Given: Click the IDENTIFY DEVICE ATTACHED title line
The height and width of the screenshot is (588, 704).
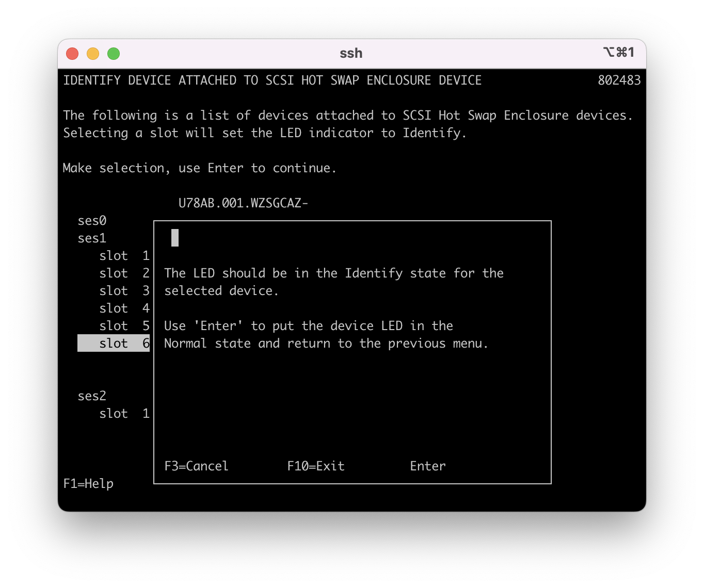Looking at the screenshot, I should (272, 80).
